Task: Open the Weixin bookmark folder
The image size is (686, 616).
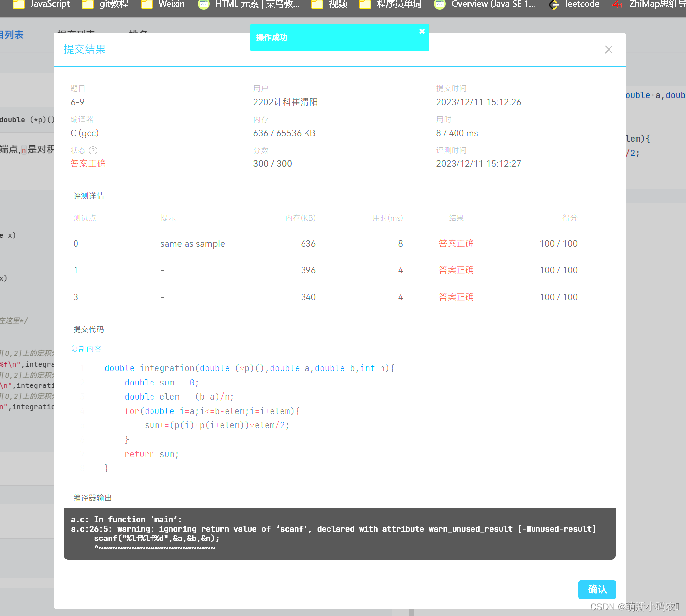Action: coord(163,4)
